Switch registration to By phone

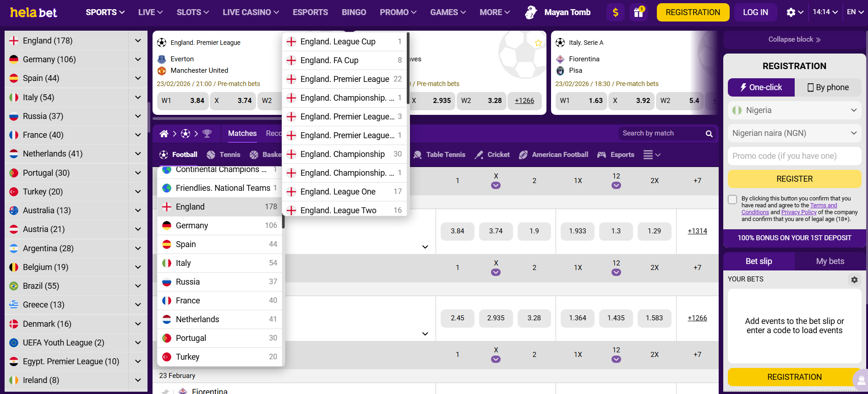coord(828,87)
